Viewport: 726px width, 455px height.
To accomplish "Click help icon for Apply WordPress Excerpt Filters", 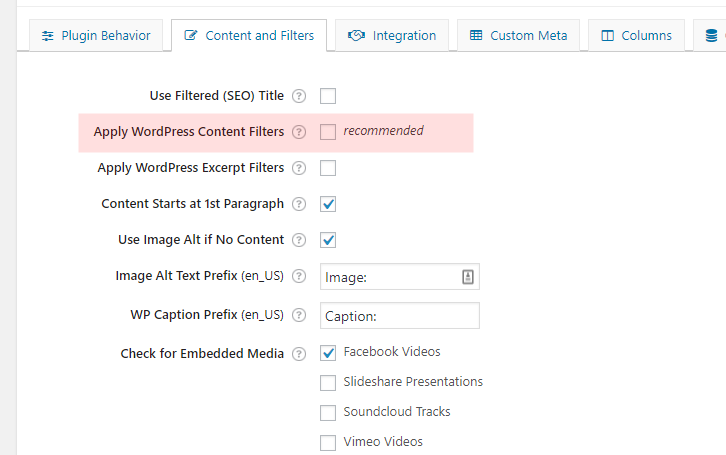I will point(298,168).
